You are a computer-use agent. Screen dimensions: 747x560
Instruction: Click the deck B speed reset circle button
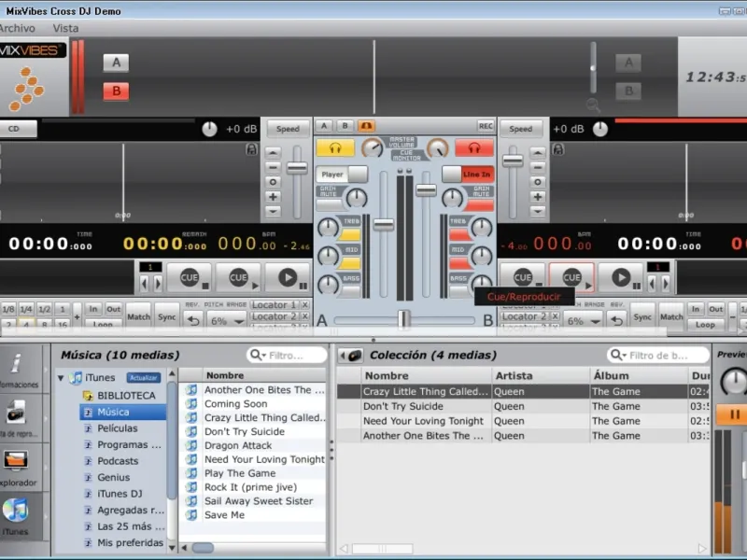pos(538,182)
